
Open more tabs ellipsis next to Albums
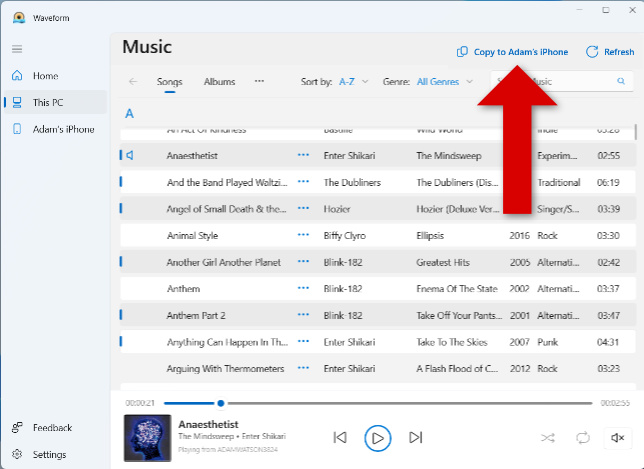click(x=259, y=81)
